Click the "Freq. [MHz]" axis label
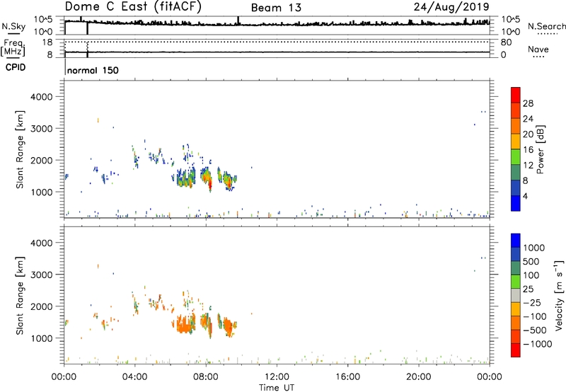Viewport: 566px width, 392px height. [x=13, y=48]
